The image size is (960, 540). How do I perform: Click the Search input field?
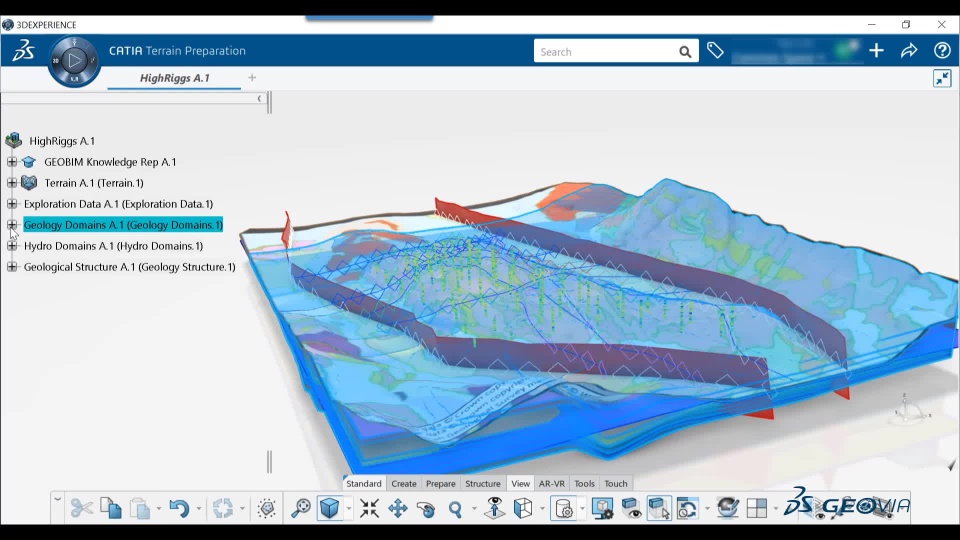click(x=605, y=51)
